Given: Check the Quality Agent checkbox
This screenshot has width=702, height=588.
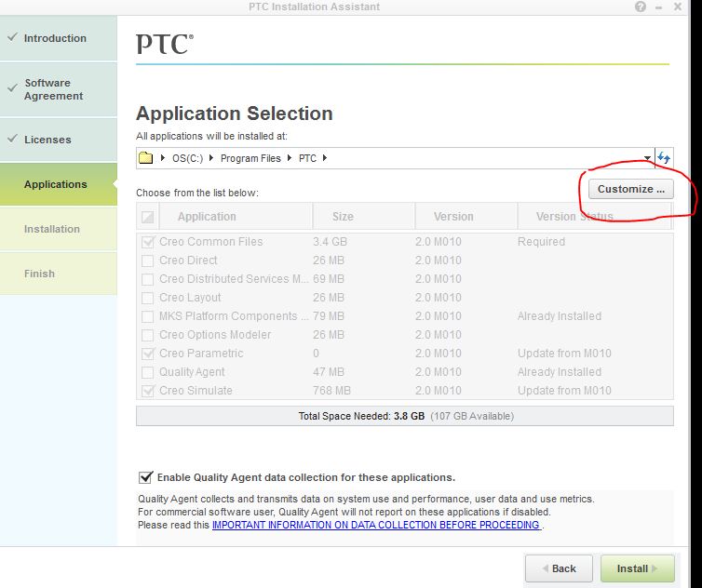Looking at the screenshot, I should 147,372.
